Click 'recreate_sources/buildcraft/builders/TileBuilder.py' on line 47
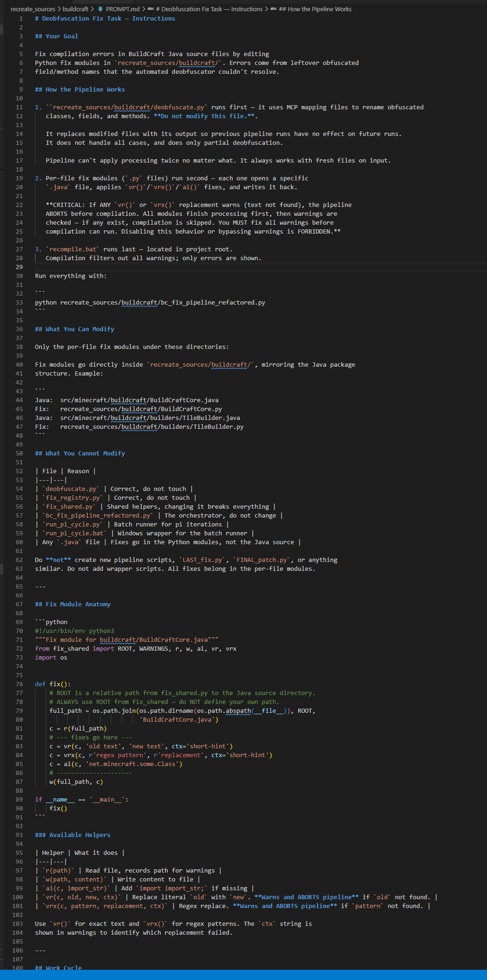This screenshot has width=487, height=980. tap(152, 427)
